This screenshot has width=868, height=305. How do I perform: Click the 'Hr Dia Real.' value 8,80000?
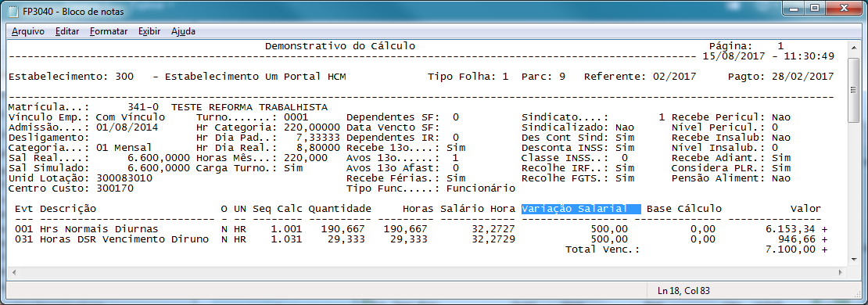[x=318, y=148]
